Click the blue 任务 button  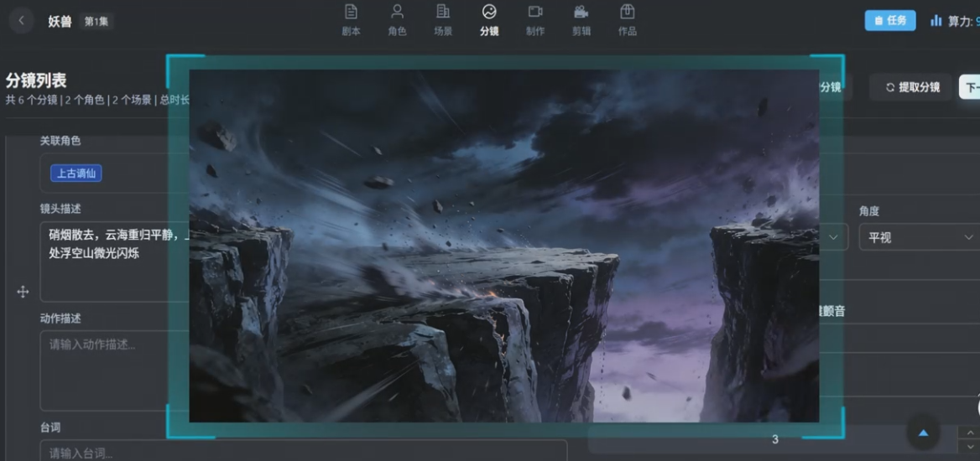click(889, 21)
